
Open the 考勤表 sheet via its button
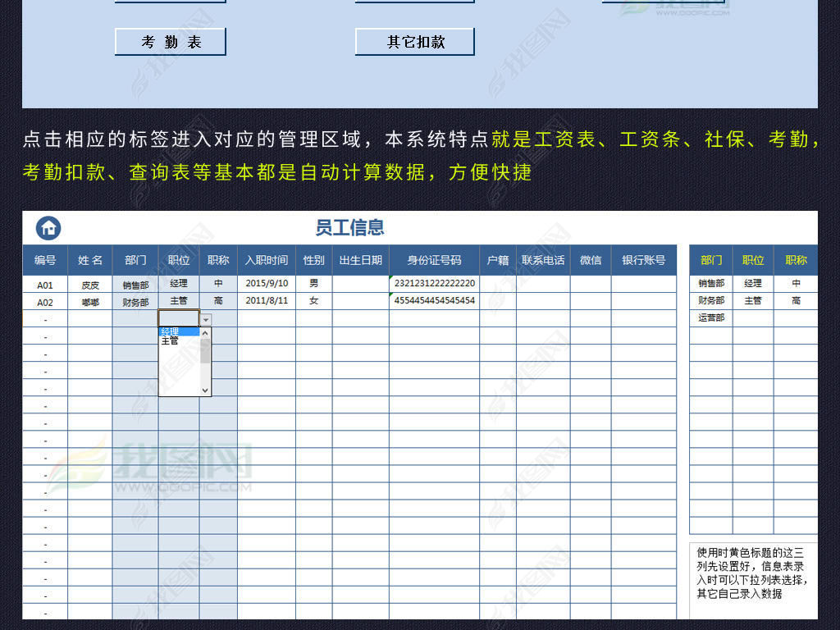pos(170,41)
